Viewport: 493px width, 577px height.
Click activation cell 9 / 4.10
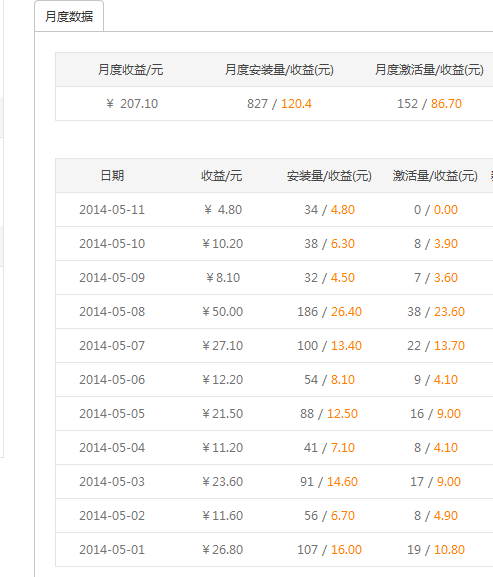pos(436,380)
